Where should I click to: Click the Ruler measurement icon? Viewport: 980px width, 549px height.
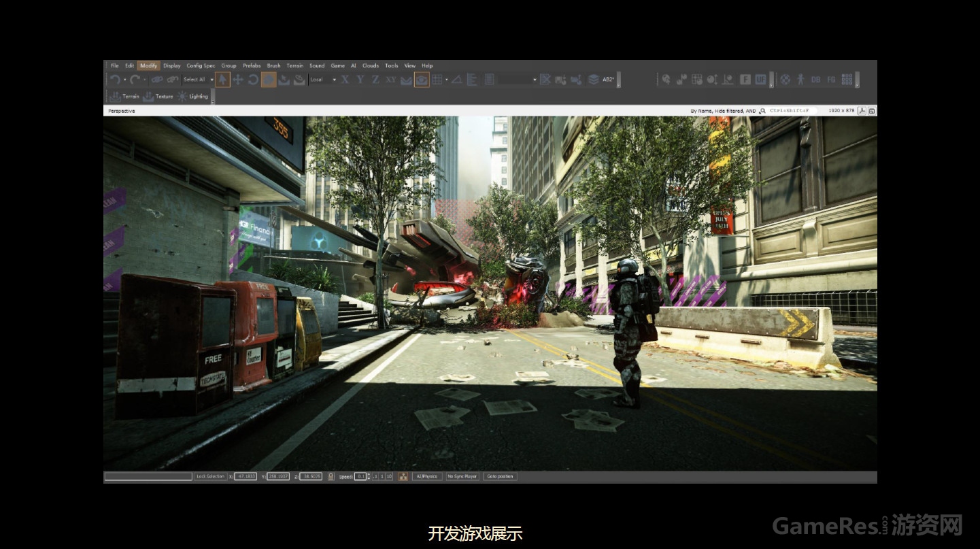472,80
